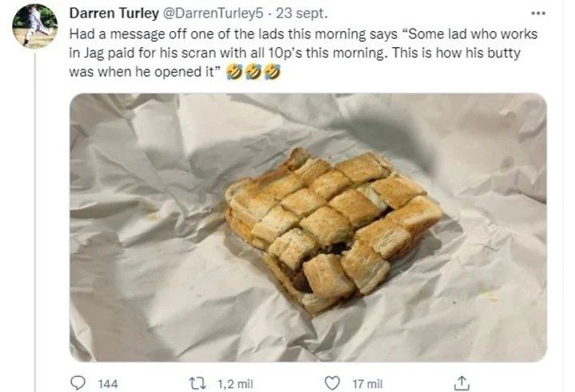
Task: Open the share menu icon
Action: tap(462, 384)
